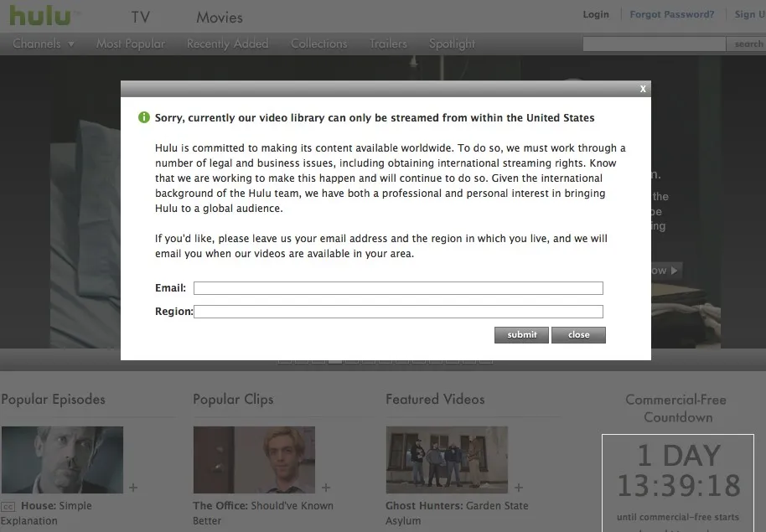Screen dimensions: 766x532
Task: Open the TV section
Action: (140, 17)
